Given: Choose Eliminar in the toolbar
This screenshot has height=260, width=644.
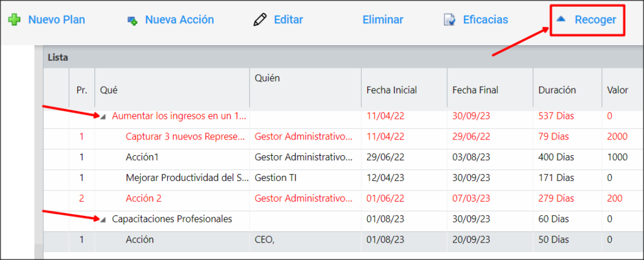Looking at the screenshot, I should tap(383, 19).
